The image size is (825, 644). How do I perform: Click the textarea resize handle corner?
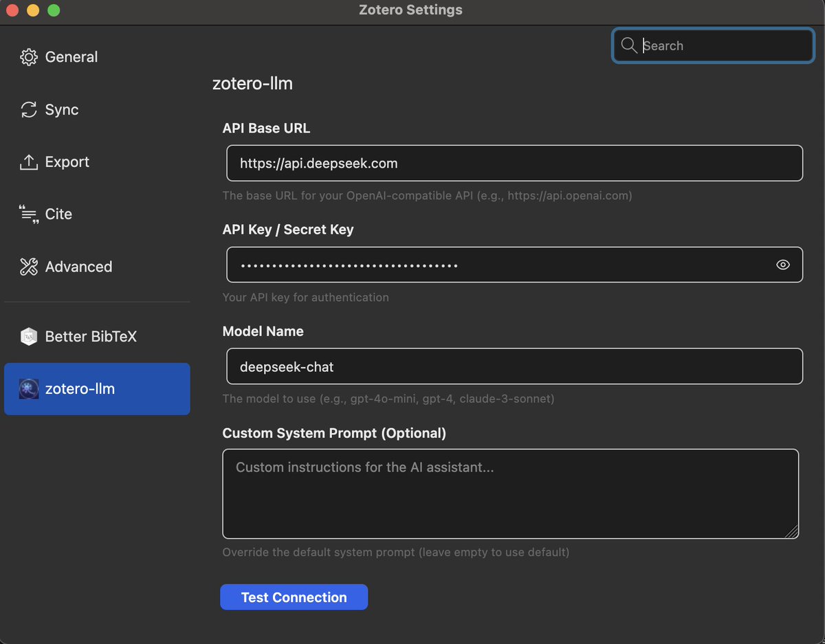pyautogui.click(x=791, y=531)
